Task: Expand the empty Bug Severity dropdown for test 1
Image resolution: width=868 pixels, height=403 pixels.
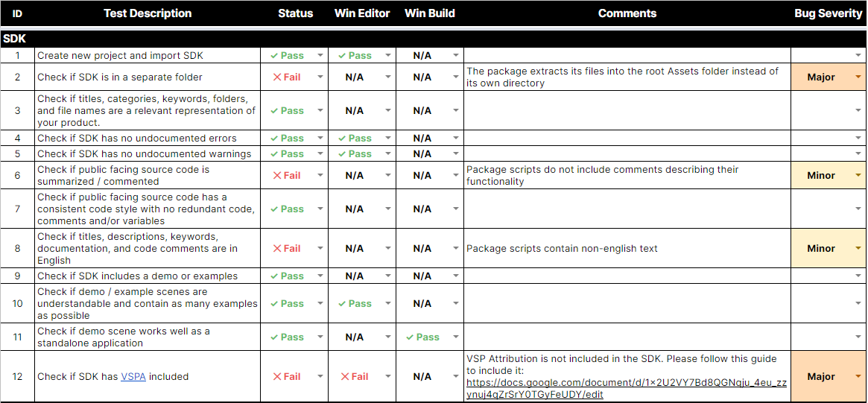Action: click(x=858, y=55)
